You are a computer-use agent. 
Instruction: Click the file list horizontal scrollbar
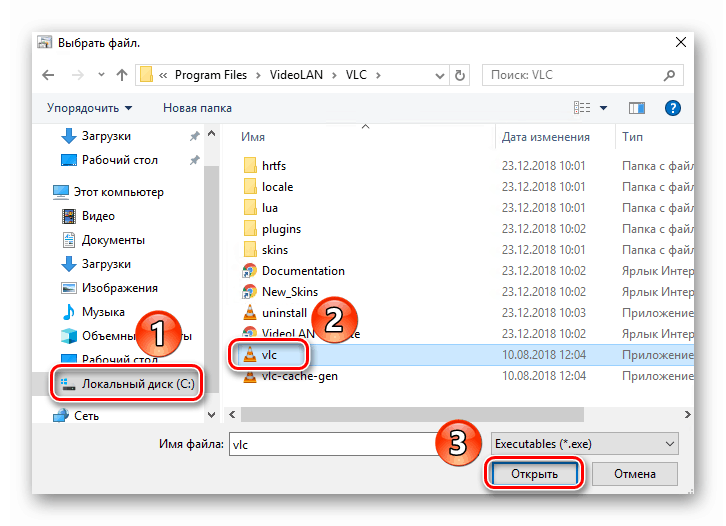pyautogui.click(x=412, y=414)
